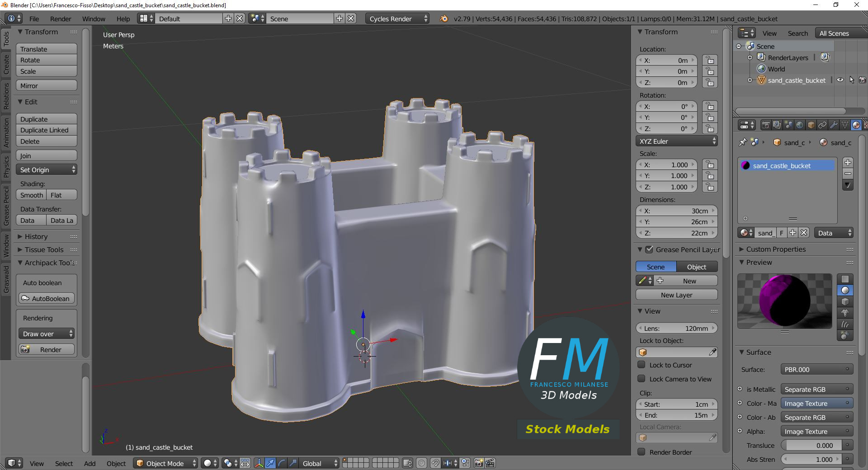Image resolution: width=868 pixels, height=470 pixels.
Task: Click the Translate button
Action: pos(47,49)
